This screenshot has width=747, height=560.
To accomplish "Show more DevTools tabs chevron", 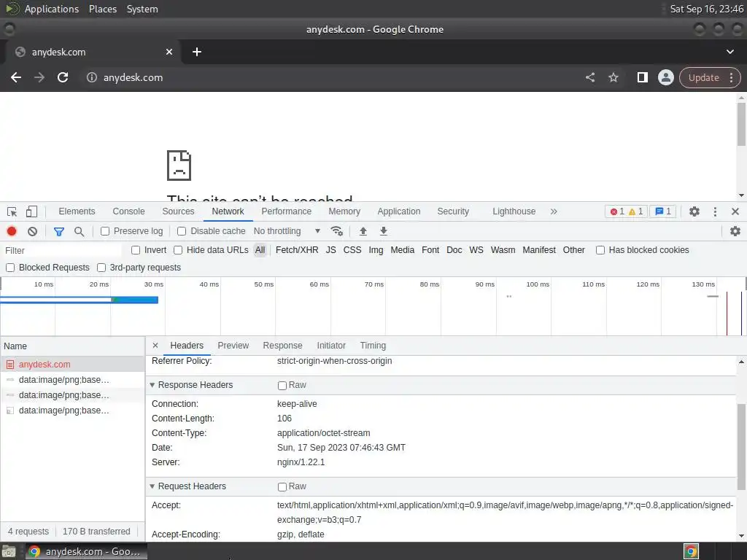I will [x=554, y=211].
